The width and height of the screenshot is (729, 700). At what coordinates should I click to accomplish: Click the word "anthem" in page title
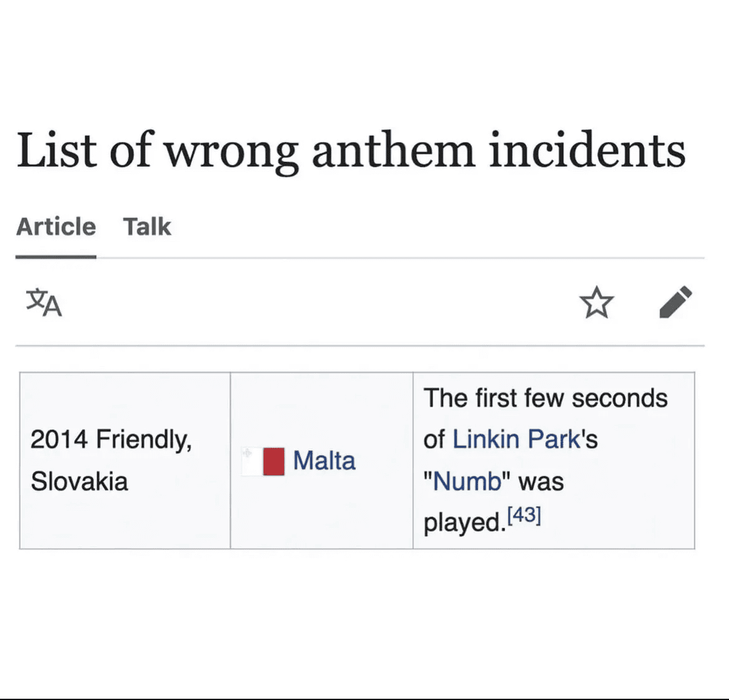pos(393,150)
